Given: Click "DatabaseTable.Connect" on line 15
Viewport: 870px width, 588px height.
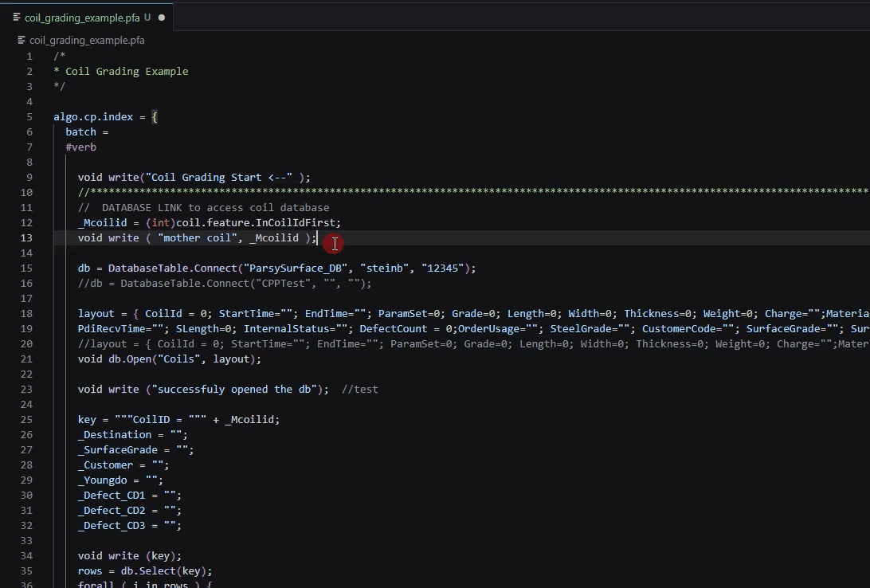Looking at the screenshot, I should click(x=173, y=269).
